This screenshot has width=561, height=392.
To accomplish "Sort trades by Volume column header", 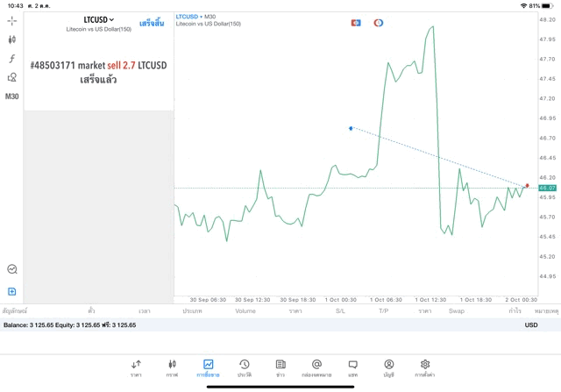I will click(245, 310).
